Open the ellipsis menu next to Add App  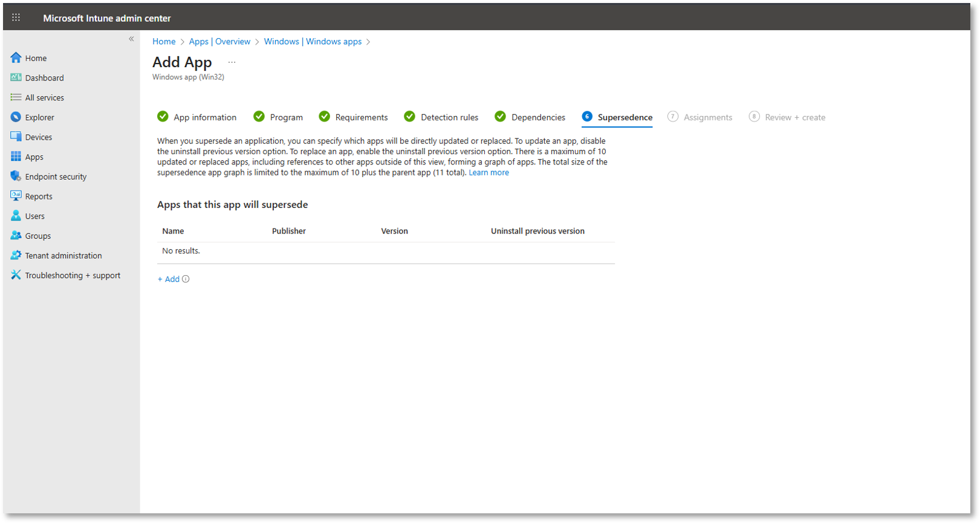pyautogui.click(x=232, y=62)
